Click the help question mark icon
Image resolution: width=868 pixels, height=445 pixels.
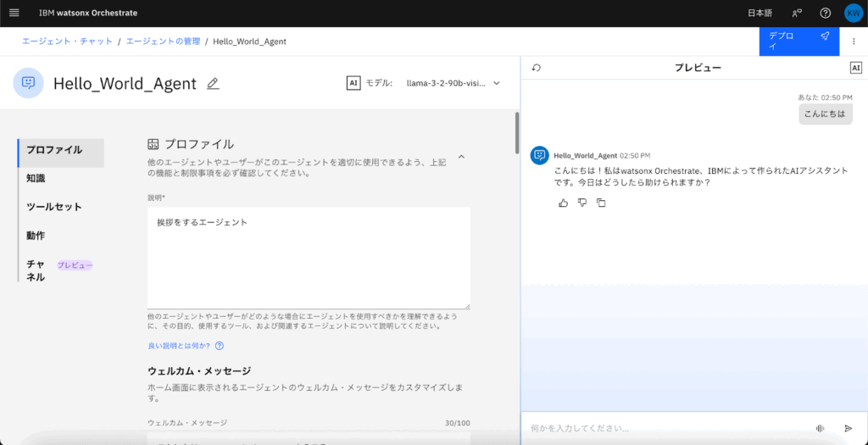826,14
